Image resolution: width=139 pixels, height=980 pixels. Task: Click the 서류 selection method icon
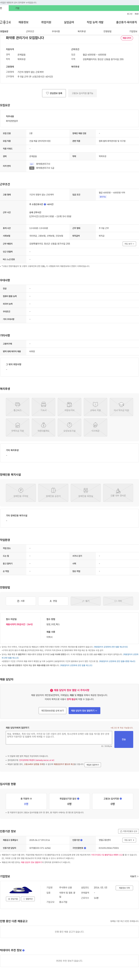(21, 601)
